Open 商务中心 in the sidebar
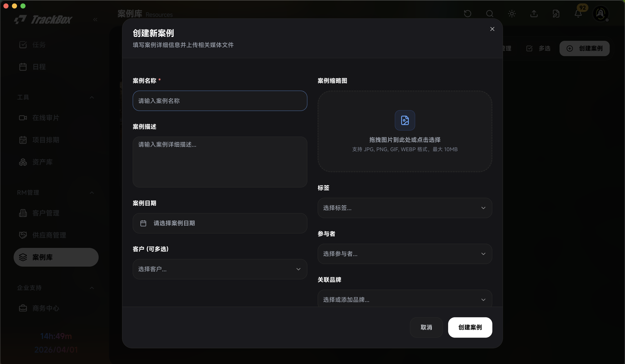The width and height of the screenshot is (625, 364). pyautogui.click(x=56, y=308)
